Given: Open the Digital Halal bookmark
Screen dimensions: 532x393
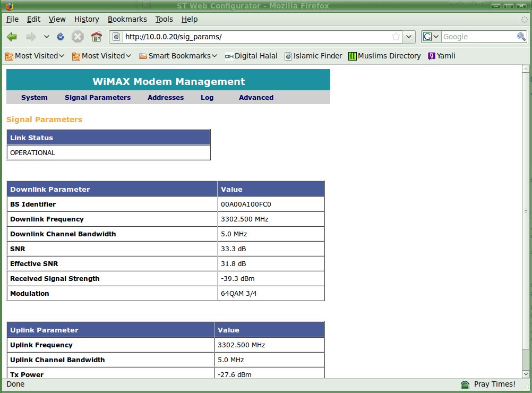Looking at the screenshot, I should click(256, 56).
